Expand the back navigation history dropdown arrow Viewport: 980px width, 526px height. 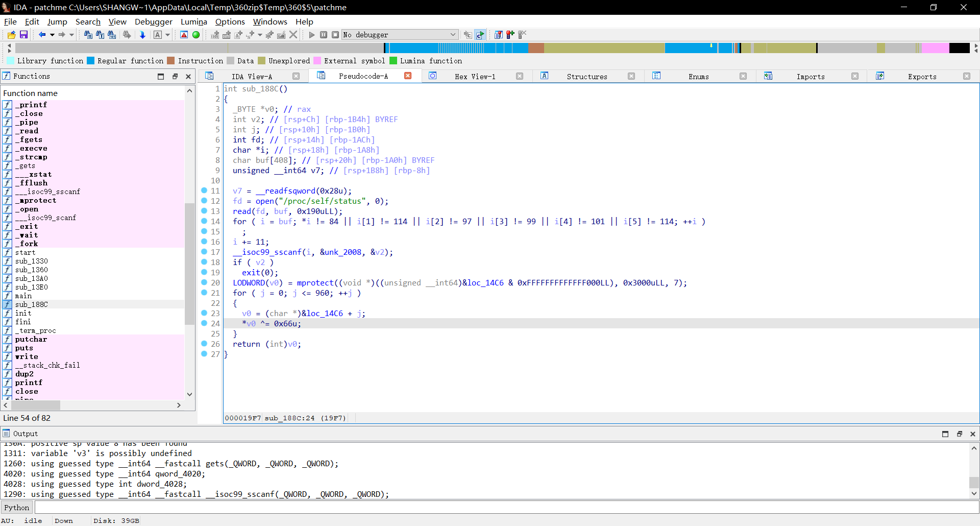point(52,35)
